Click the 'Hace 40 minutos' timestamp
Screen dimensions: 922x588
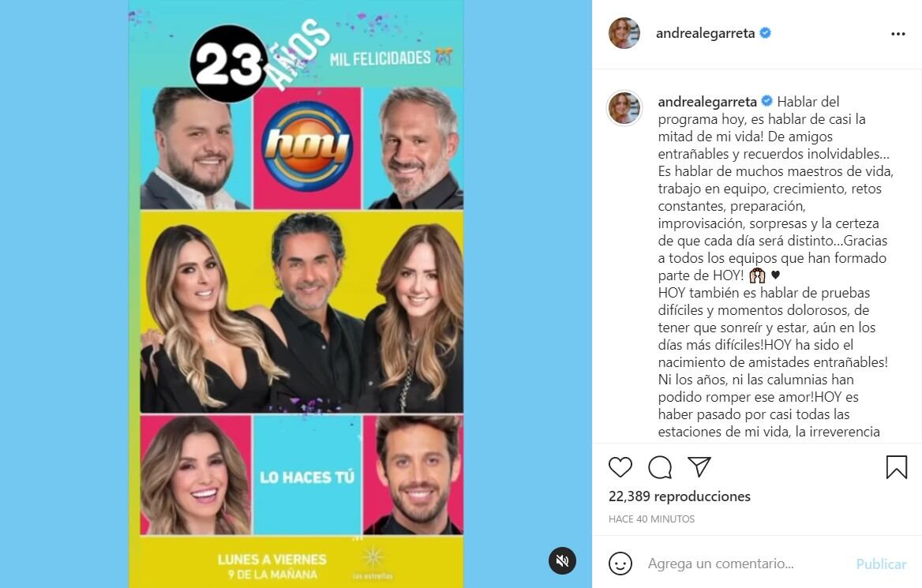651,519
